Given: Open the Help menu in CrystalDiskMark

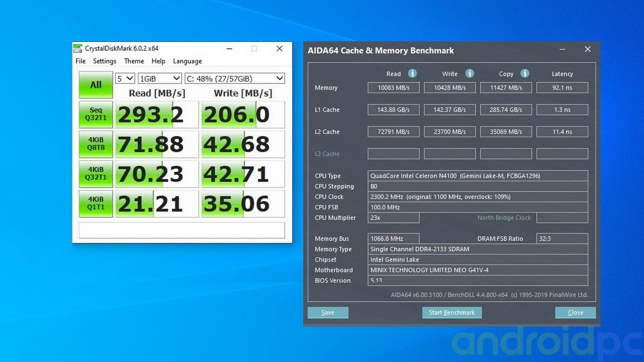Looking at the screenshot, I should [158, 61].
